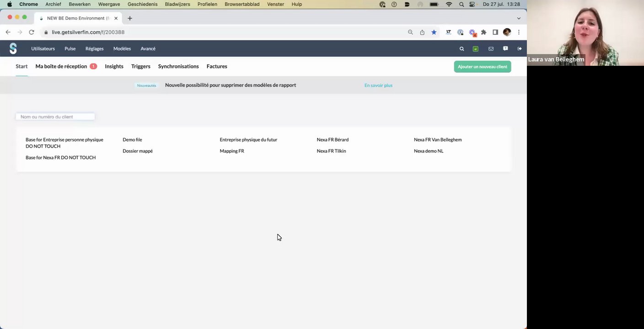Click Ajouter un nouveau client button

coord(483,67)
